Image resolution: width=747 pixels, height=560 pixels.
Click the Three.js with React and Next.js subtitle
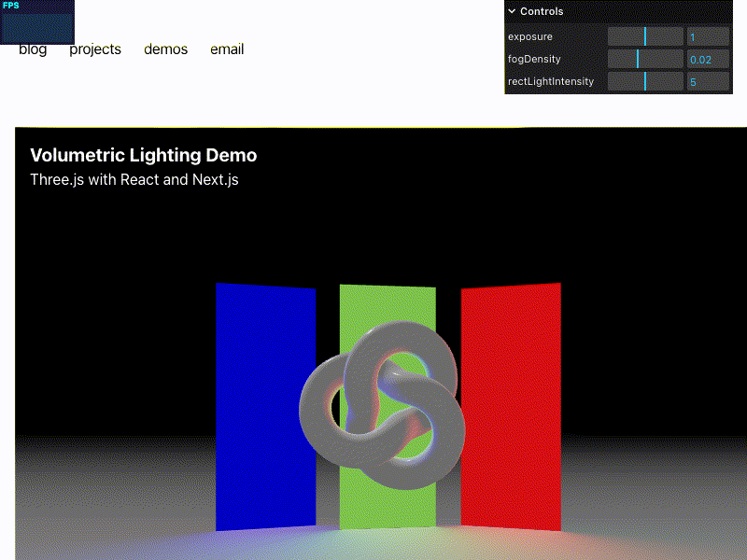click(134, 179)
